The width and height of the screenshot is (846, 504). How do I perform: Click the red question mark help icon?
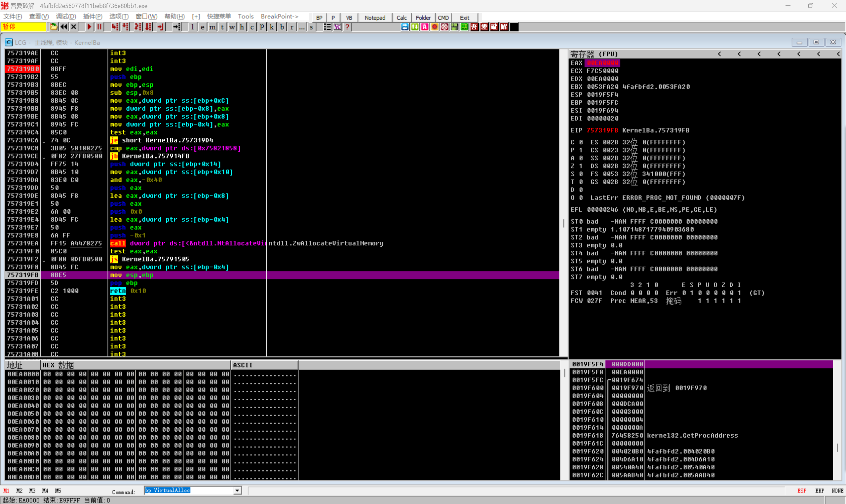(x=347, y=27)
